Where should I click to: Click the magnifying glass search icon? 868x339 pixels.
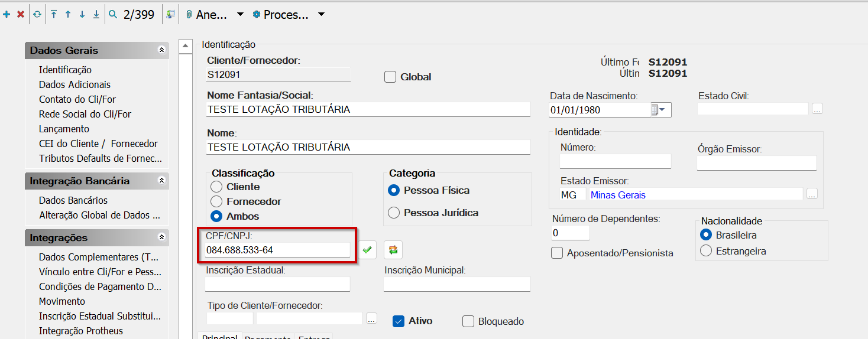112,15
